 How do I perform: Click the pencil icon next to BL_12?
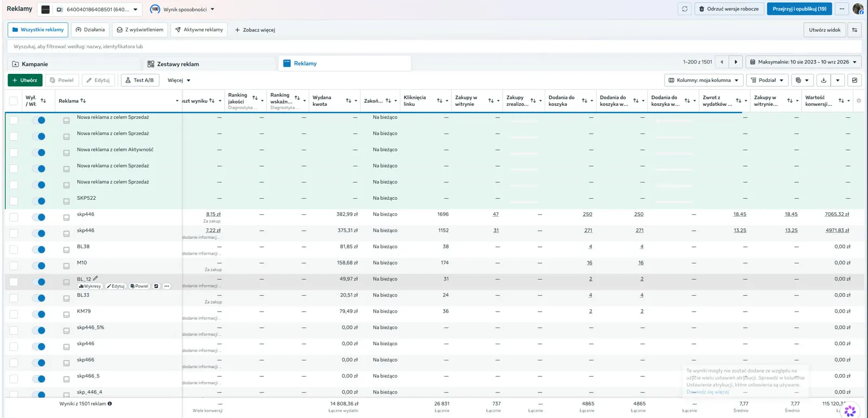click(x=95, y=278)
